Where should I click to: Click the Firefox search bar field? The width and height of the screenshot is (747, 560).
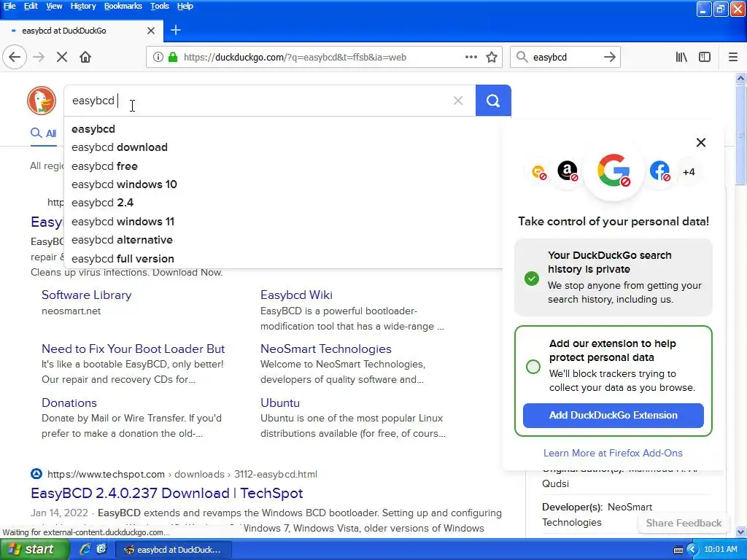pyautogui.click(x=564, y=57)
